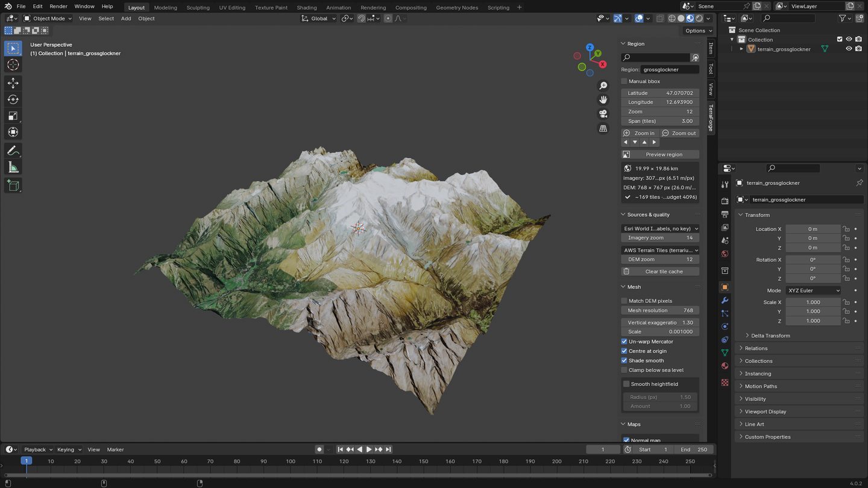Click the Blender logo menu icon

tap(7, 6)
